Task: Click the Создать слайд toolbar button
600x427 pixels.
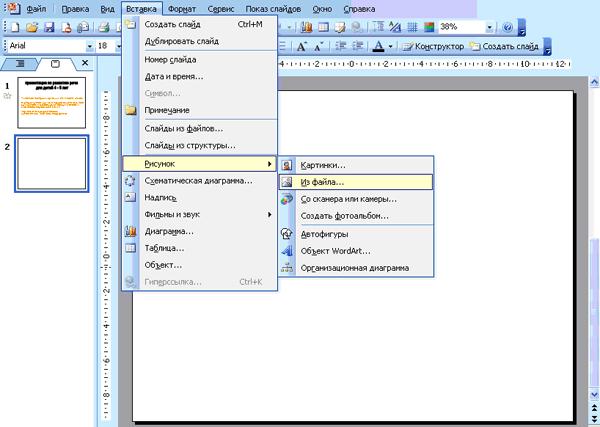Action: (x=505, y=47)
